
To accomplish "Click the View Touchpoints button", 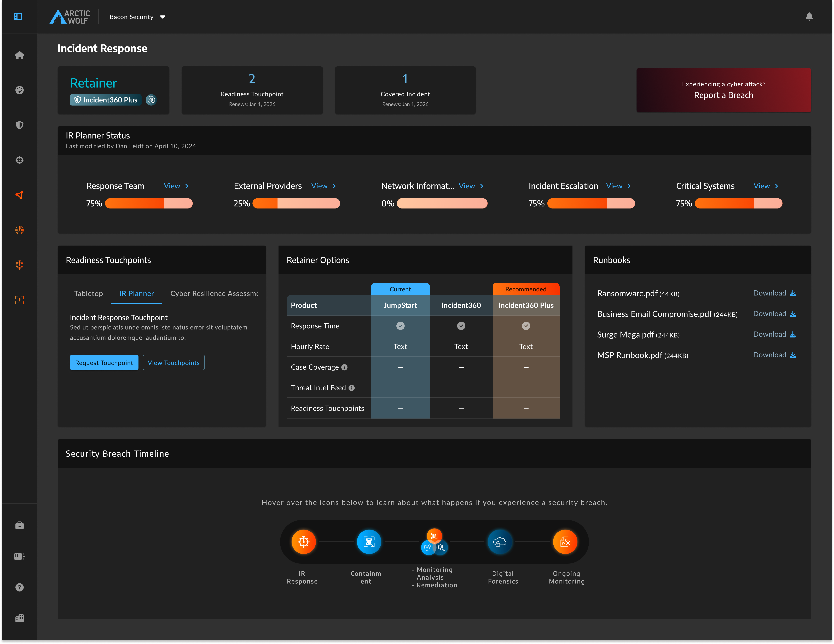I will click(173, 363).
